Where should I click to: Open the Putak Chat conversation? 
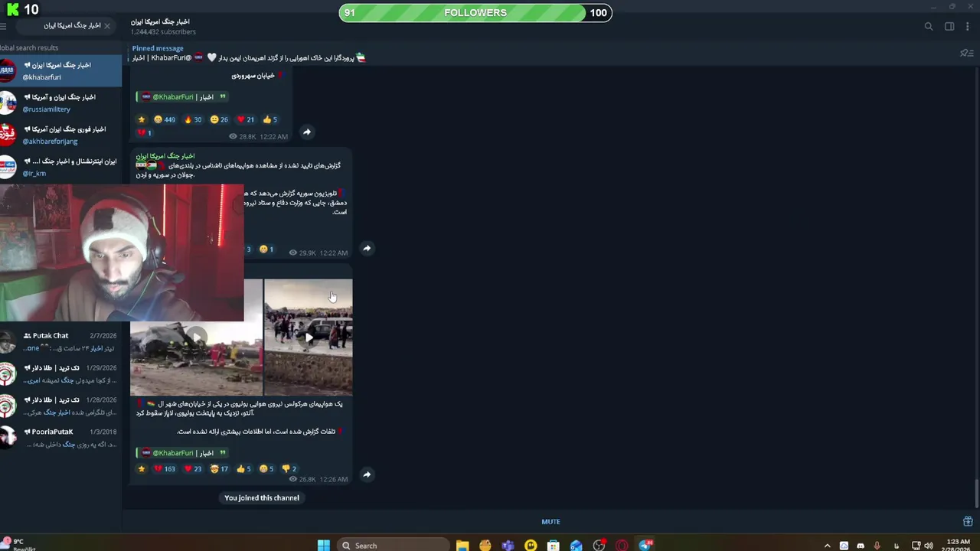[x=60, y=341]
